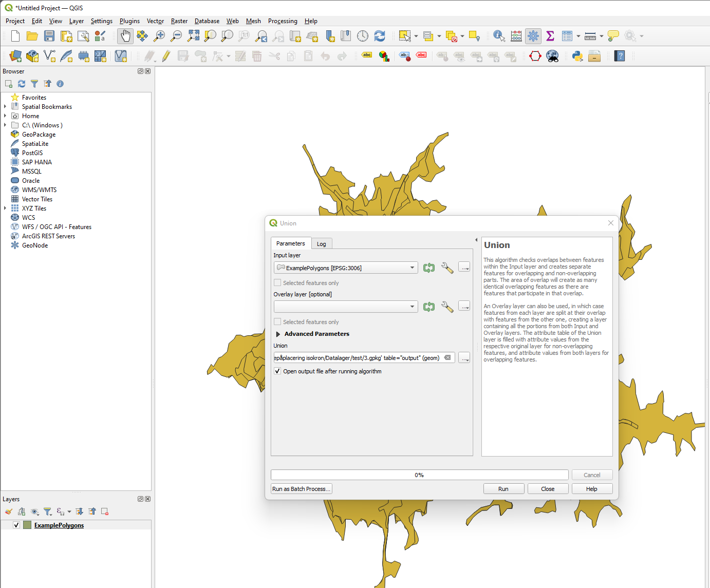Open the Vector menu
The height and width of the screenshot is (588, 710).
coord(155,21)
